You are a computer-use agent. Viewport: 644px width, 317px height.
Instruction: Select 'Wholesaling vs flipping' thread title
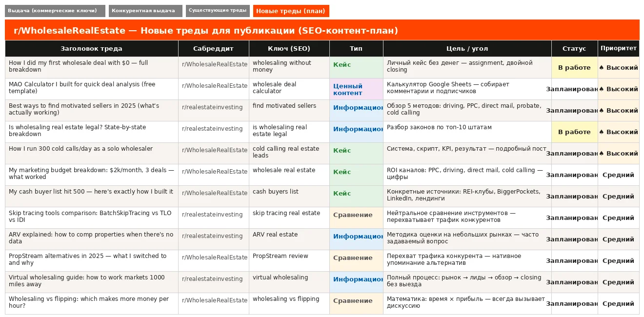92,302
